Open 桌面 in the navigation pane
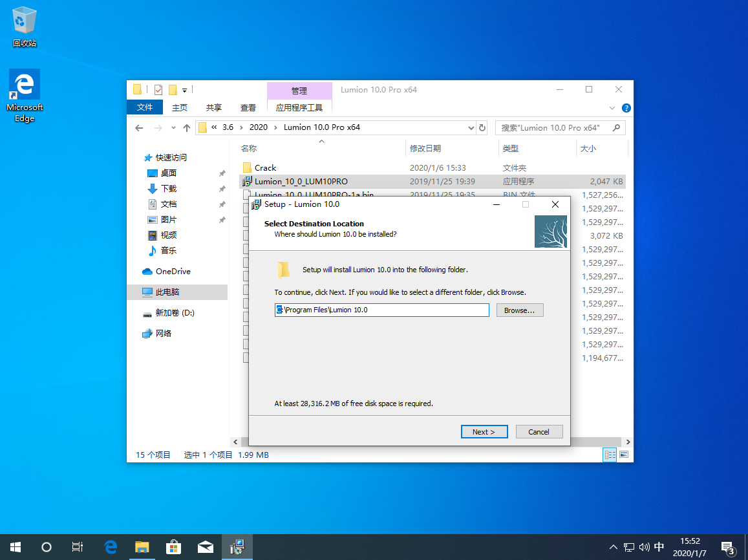This screenshot has width=748, height=560. pyautogui.click(x=168, y=173)
